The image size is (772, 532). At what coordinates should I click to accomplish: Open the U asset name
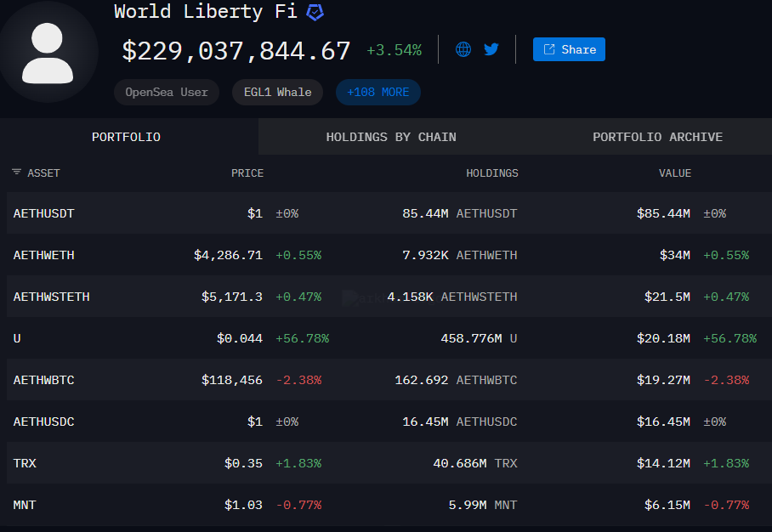click(x=17, y=338)
